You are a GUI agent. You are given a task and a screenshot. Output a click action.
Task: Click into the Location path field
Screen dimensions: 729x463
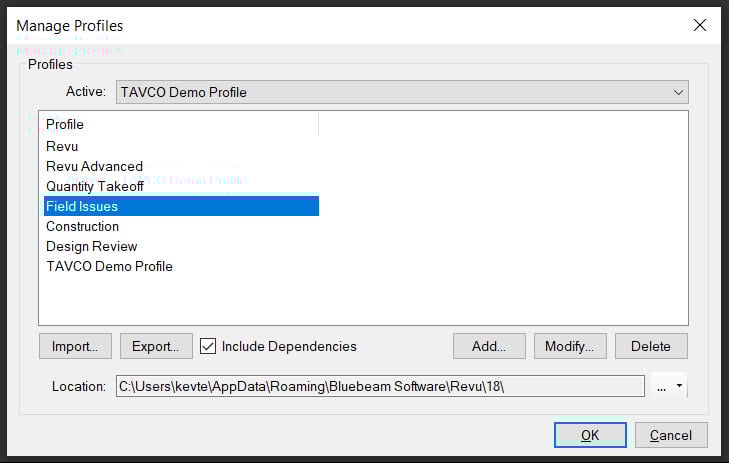tap(380, 386)
